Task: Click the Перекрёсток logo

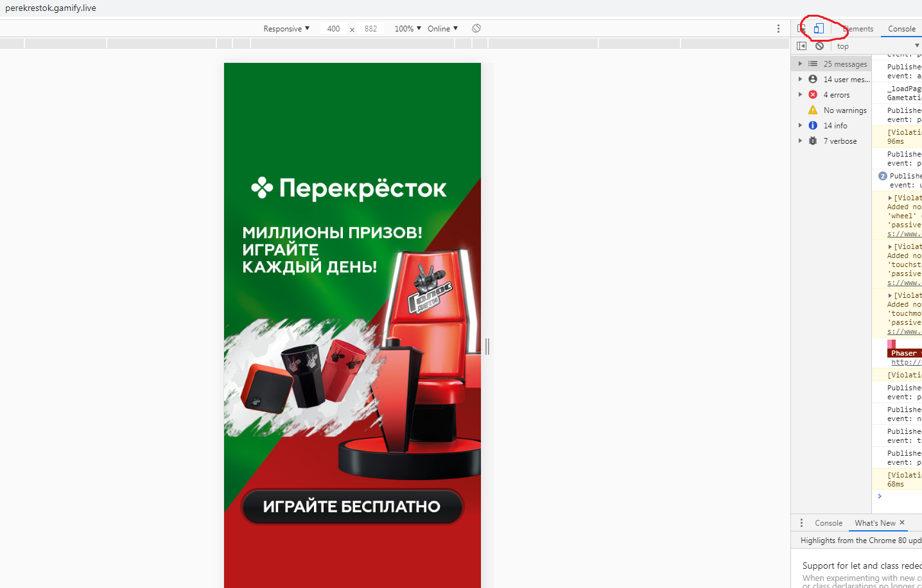Action: point(349,188)
